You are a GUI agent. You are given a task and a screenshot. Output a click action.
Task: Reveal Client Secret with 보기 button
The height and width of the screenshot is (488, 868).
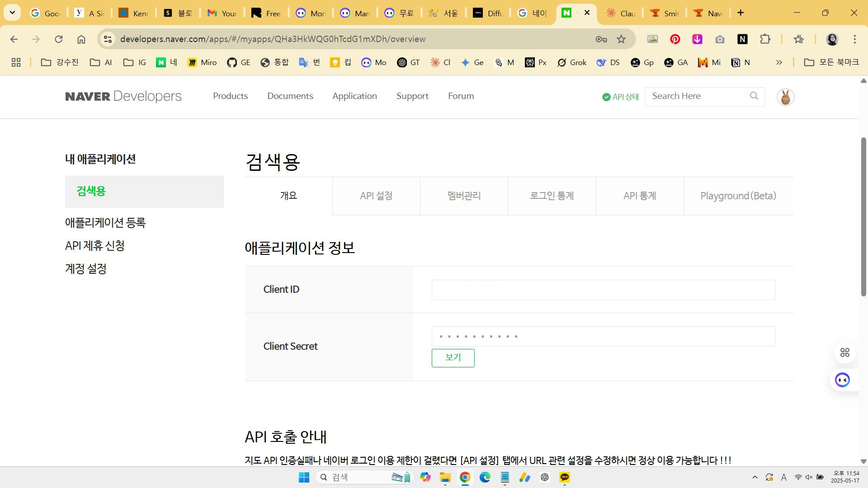tap(453, 358)
